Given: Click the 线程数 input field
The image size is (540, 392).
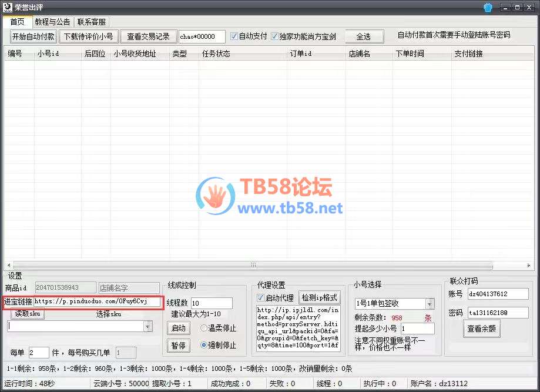Looking at the screenshot, I should [x=212, y=303].
